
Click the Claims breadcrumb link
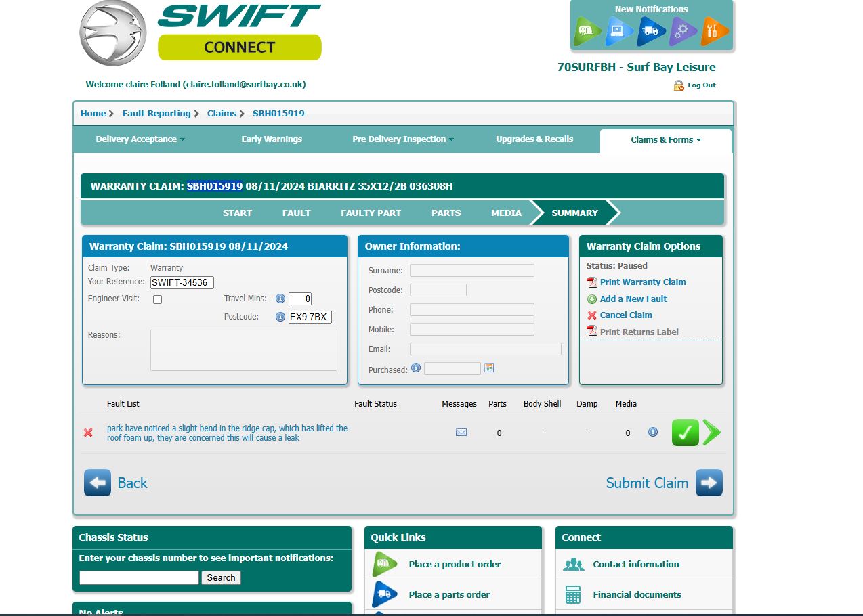point(222,114)
